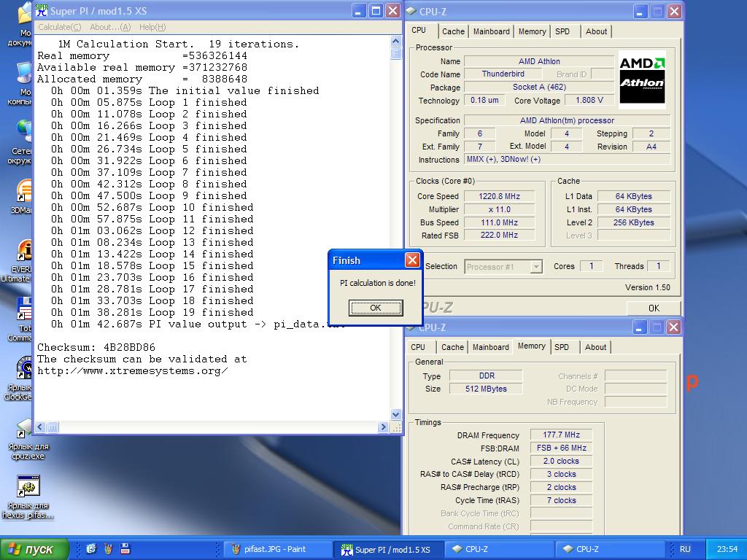747x560 pixels.
Task: Open cpuz.exe shortcut desktop icon
Action: pyautogui.click(x=28, y=439)
